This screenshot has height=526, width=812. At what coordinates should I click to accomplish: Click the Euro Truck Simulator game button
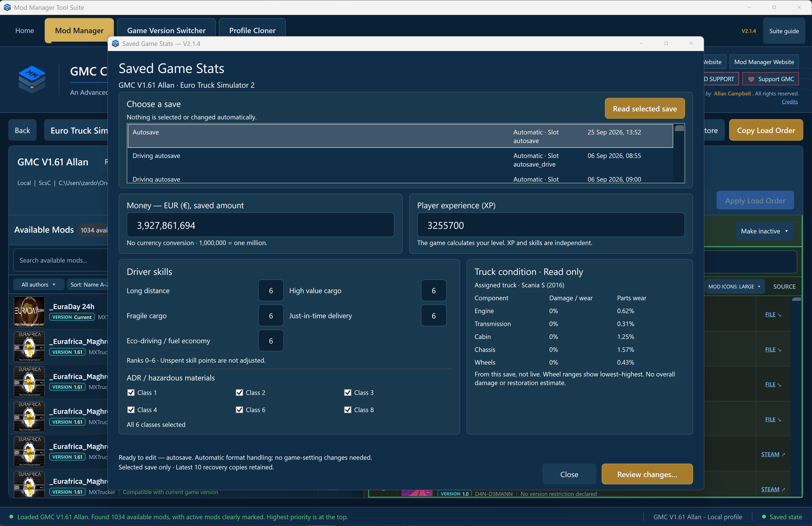[x=76, y=130]
